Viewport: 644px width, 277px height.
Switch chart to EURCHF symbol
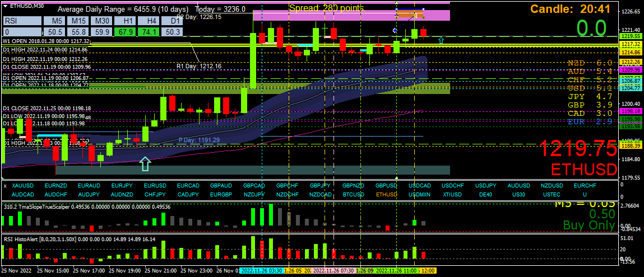point(585,186)
